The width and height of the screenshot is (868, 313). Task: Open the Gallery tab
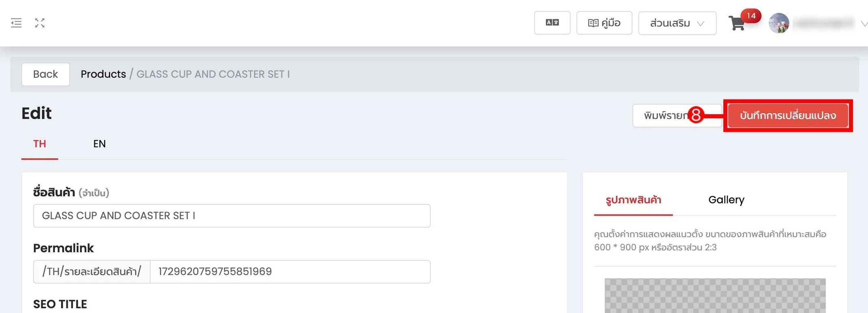726,200
